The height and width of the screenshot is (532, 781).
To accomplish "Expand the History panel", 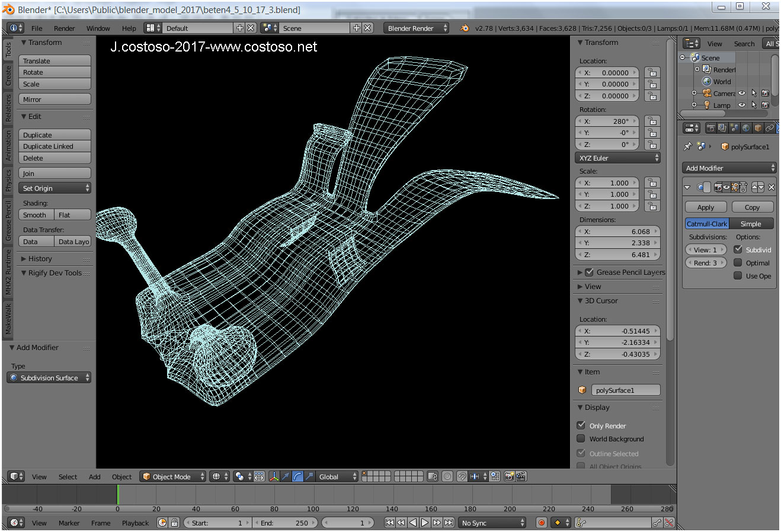I will (x=40, y=259).
